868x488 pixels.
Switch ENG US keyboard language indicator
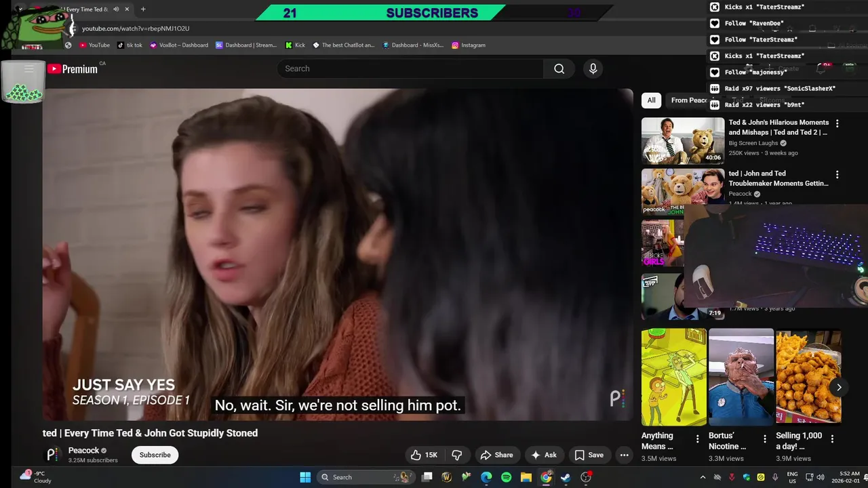coord(792,477)
